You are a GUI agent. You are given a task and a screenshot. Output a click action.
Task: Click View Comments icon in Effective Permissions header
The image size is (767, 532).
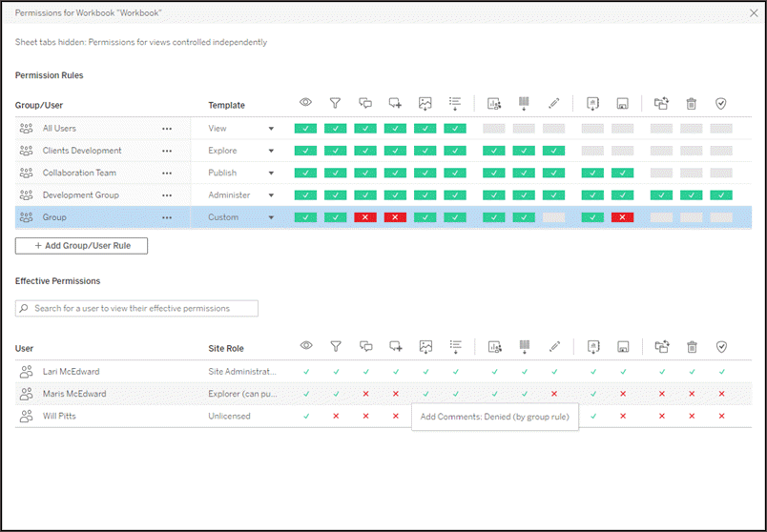point(366,346)
